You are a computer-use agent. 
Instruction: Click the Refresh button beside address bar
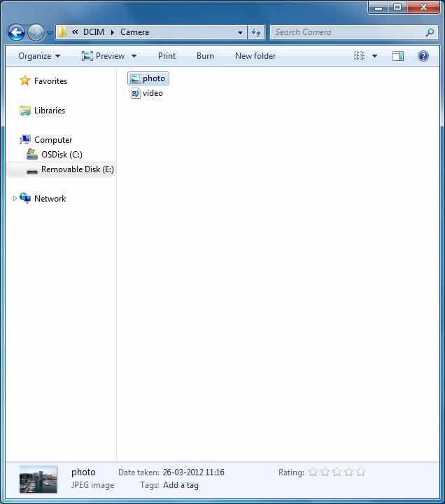[x=256, y=32]
